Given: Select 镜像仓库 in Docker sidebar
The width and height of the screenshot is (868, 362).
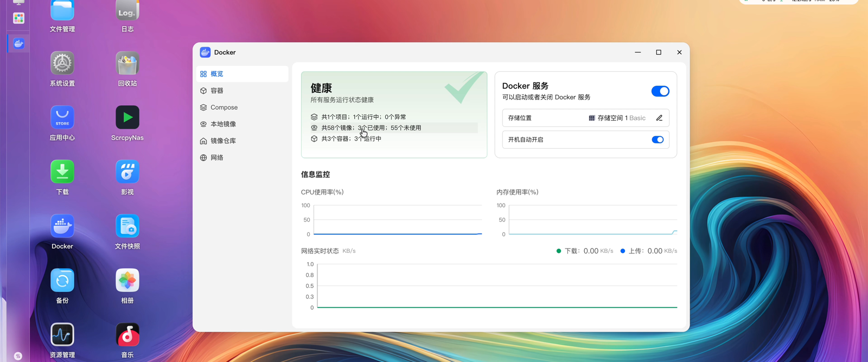Looking at the screenshot, I should 242,141.
